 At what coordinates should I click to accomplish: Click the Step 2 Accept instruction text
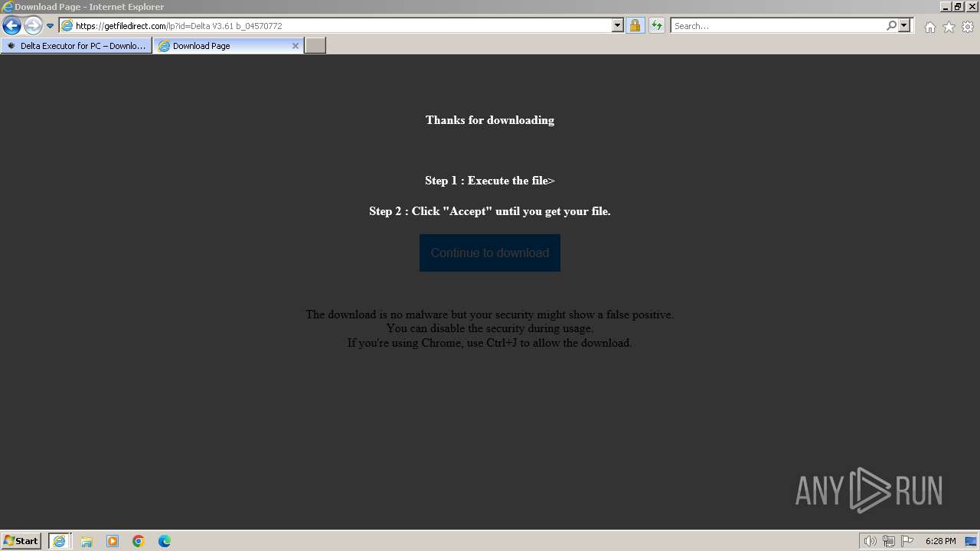(490, 211)
